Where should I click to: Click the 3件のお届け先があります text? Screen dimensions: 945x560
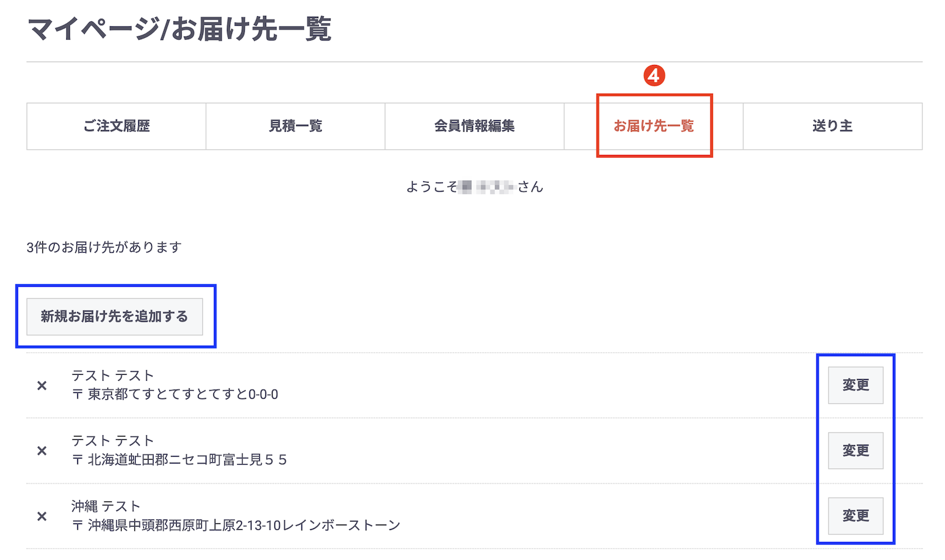(104, 247)
